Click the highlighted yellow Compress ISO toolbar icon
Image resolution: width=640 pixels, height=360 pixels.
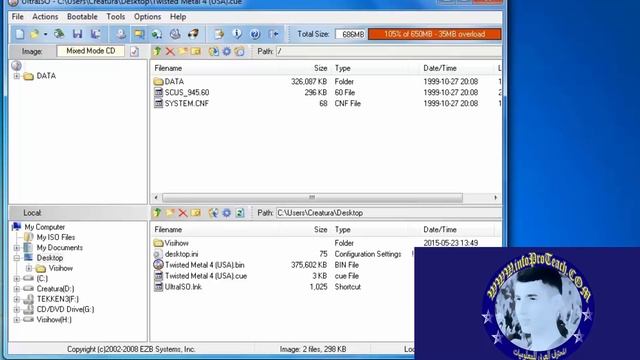139,34
